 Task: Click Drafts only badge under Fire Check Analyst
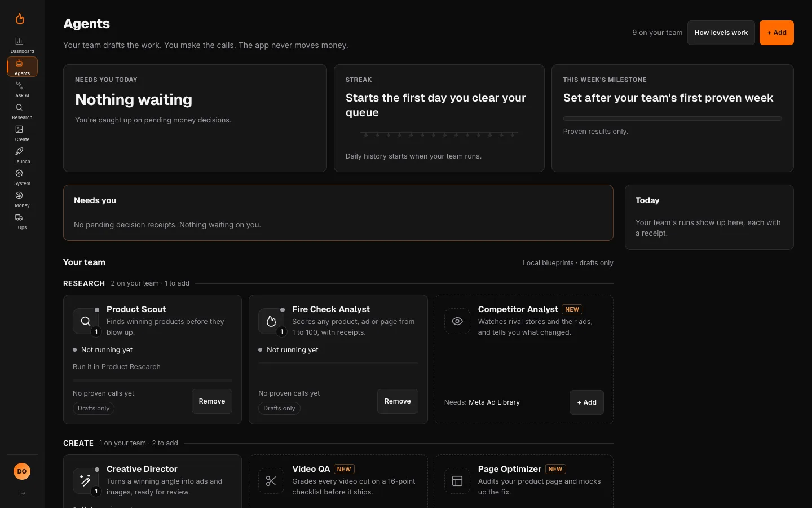[279, 408]
